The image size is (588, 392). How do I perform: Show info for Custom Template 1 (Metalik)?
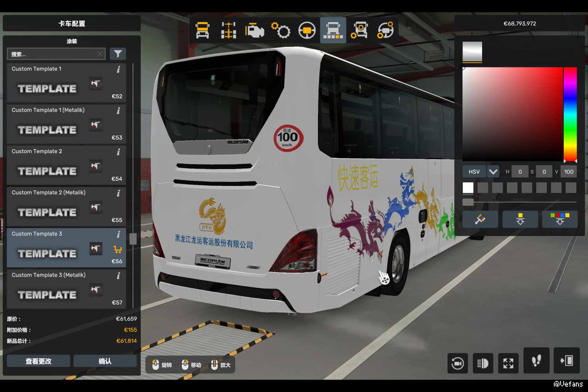click(118, 111)
